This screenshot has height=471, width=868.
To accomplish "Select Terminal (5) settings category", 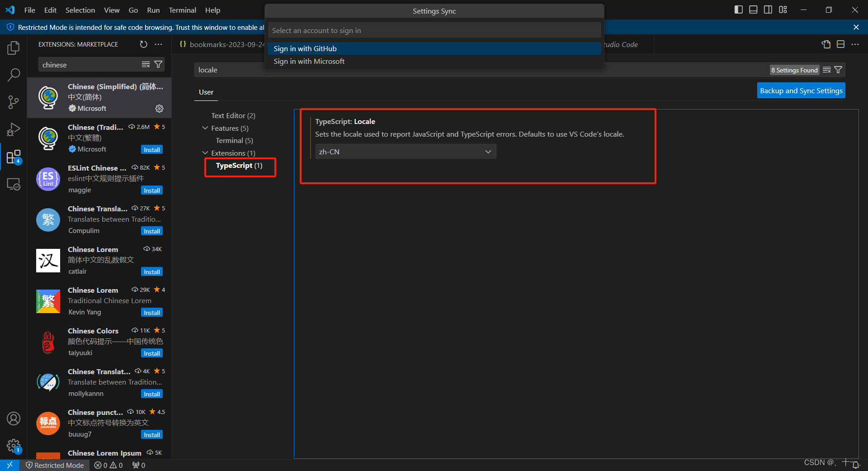I will (234, 141).
